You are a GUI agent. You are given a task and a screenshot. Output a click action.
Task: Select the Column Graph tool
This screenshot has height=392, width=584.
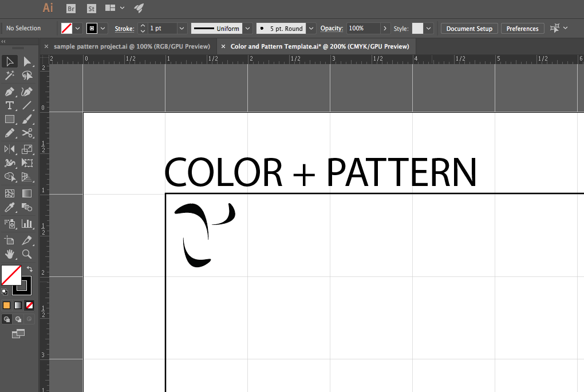(x=27, y=224)
